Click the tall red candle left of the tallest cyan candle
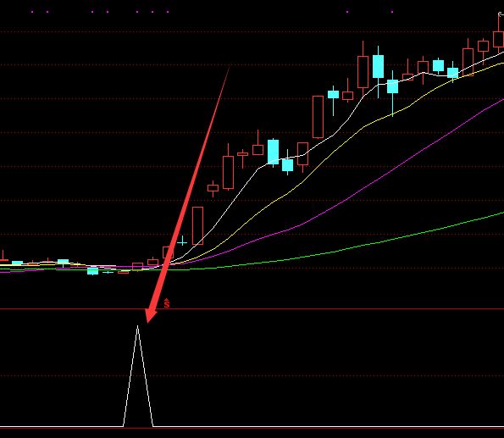The height and width of the screenshot is (438, 504). click(363, 72)
